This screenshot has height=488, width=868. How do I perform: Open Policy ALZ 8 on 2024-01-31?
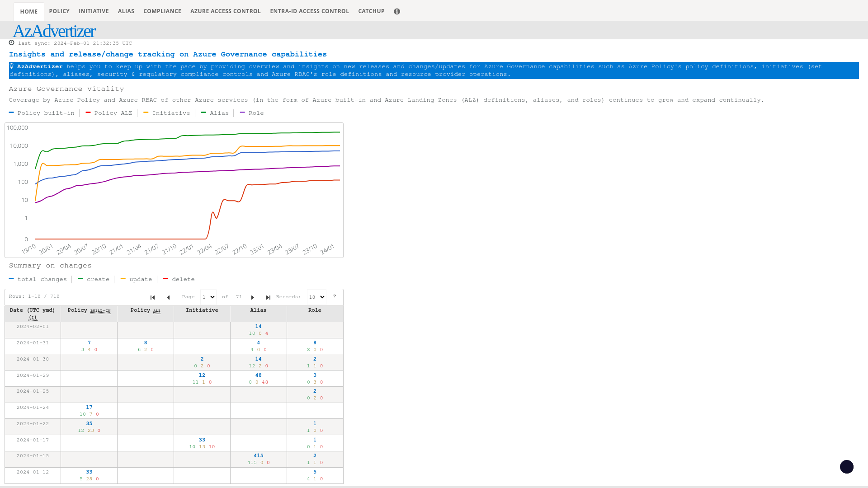point(146,343)
